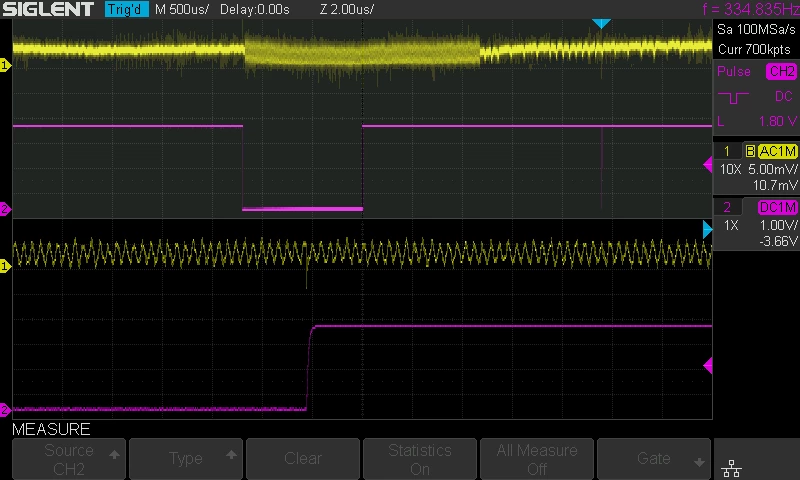800x480 pixels.
Task: Click the magenta trigger level arrow in main window
Action: click(x=708, y=165)
